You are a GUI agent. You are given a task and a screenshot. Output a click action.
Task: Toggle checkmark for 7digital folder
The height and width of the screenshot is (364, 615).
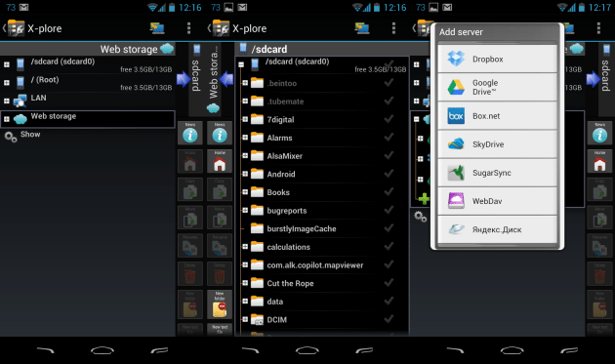389,119
